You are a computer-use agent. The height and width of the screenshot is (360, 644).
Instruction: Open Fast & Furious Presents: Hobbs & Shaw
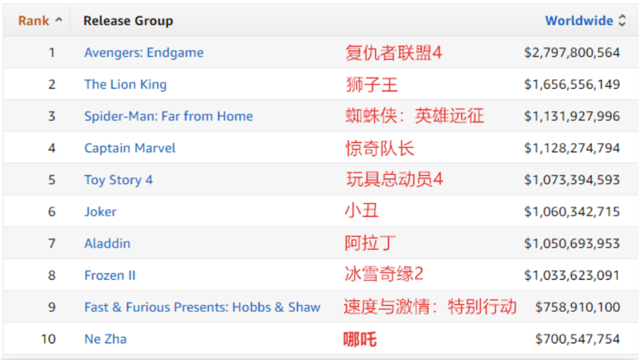(202, 307)
